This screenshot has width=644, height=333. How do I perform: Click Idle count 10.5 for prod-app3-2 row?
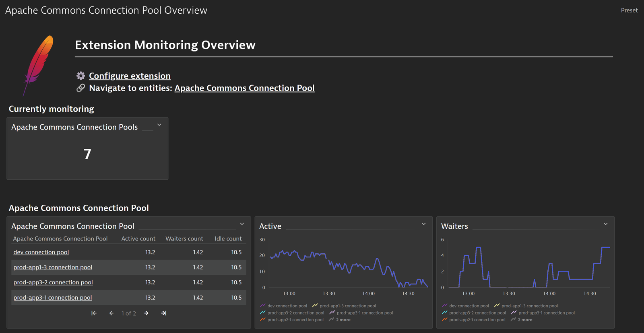pyautogui.click(x=236, y=282)
